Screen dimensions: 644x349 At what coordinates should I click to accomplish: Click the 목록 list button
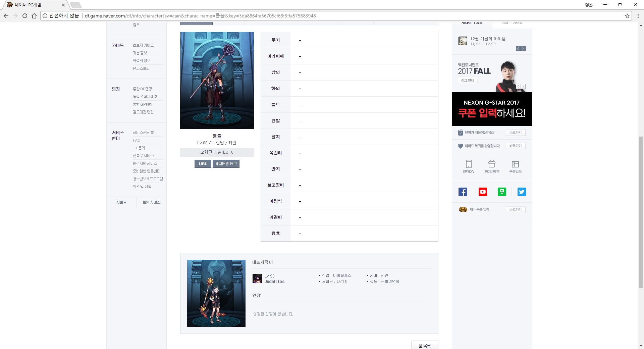(x=425, y=345)
